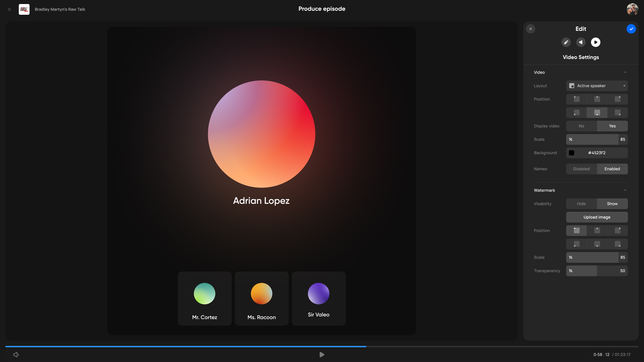Switch to audio settings speaker icon

tap(581, 42)
